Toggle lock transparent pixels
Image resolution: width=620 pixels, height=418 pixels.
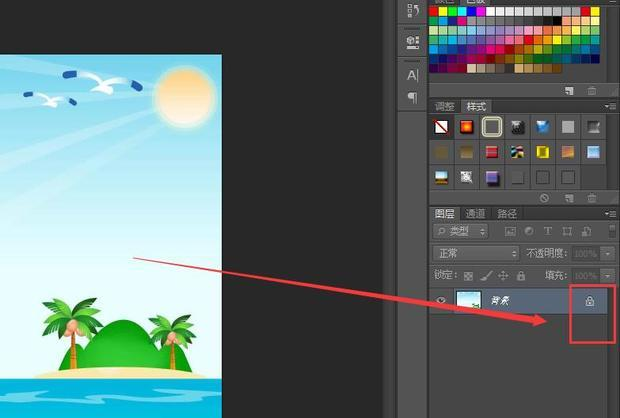[x=468, y=275]
